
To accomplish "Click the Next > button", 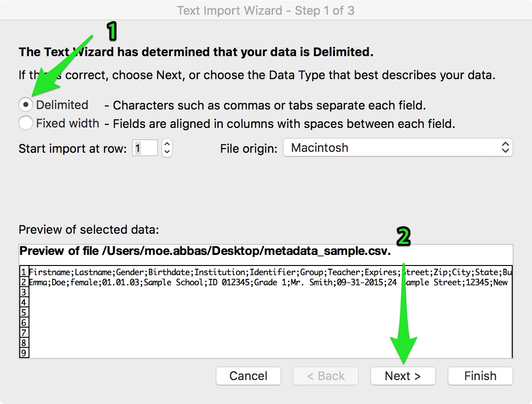I will pyautogui.click(x=403, y=376).
